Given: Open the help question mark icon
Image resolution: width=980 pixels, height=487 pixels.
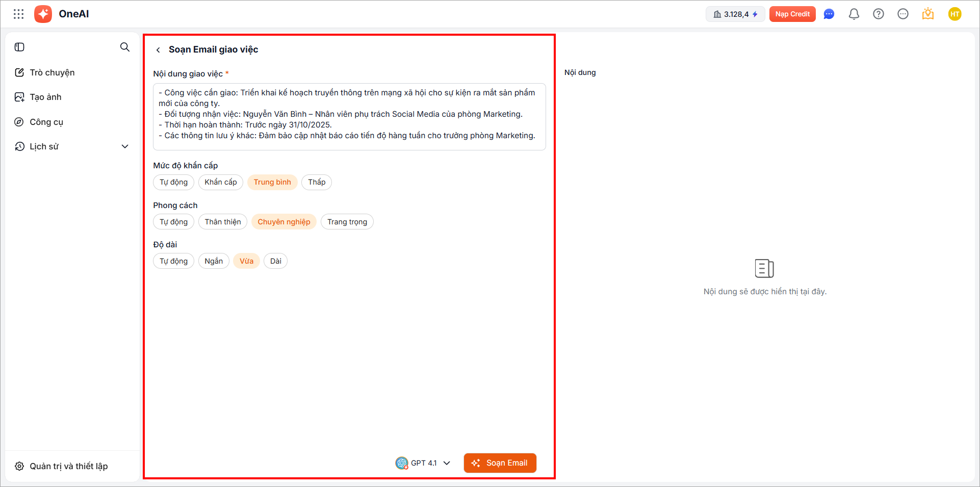Looking at the screenshot, I should [x=879, y=14].
